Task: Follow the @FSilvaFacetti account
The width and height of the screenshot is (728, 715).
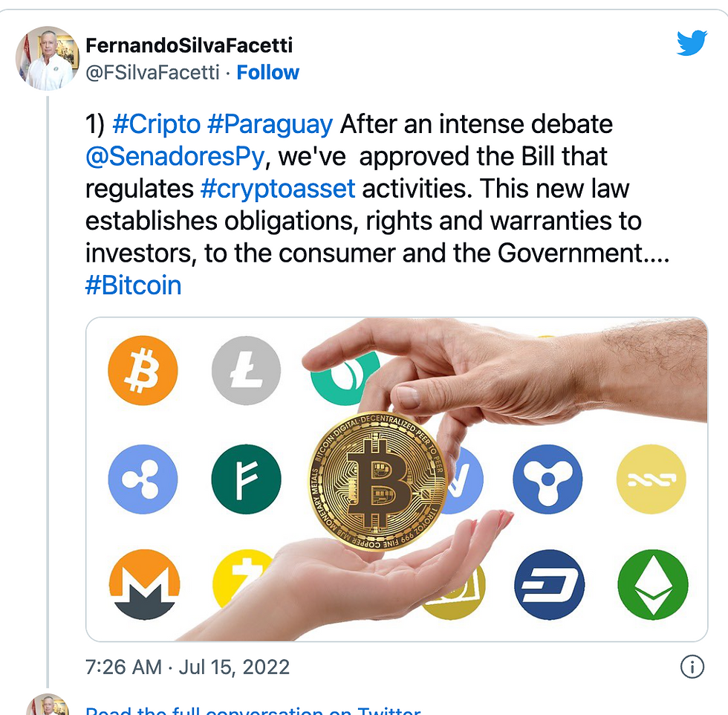Action: pyautogui.click(x=268, y=73)
